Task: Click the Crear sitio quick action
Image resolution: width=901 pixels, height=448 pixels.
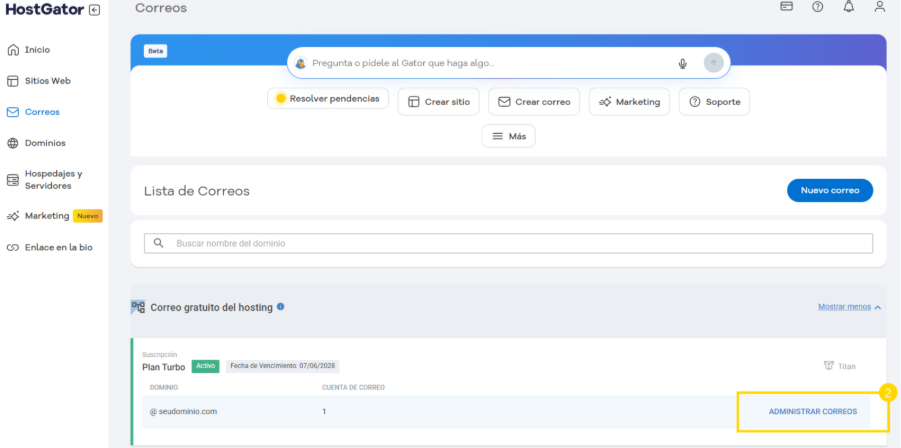Action: coord(439,102)
